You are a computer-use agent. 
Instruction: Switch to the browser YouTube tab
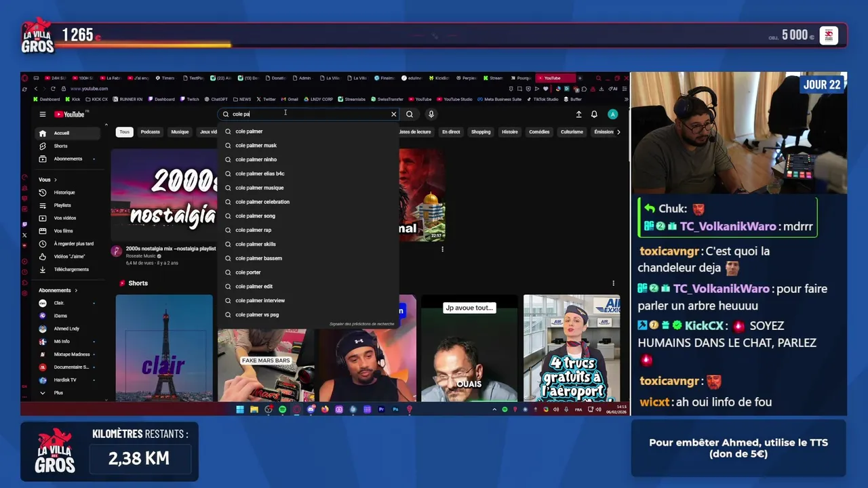pyautogui.click(x=554, y=78)
